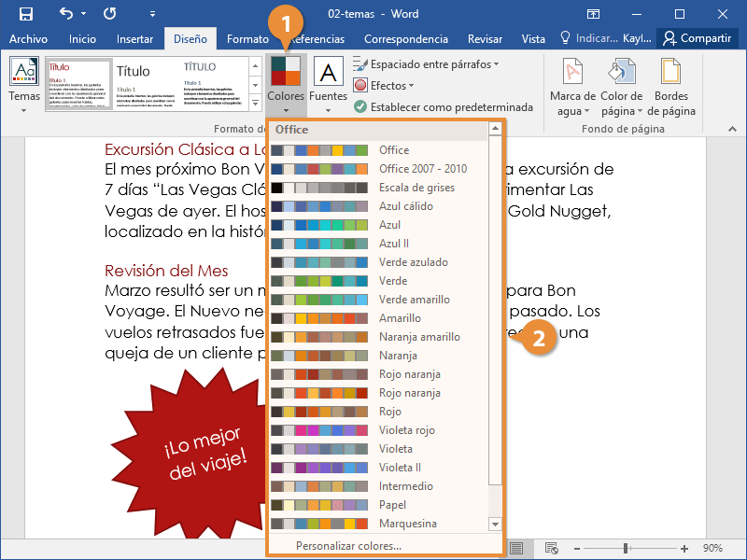
Task: Open the Archivo tab
Action: (x=28, y=39)
